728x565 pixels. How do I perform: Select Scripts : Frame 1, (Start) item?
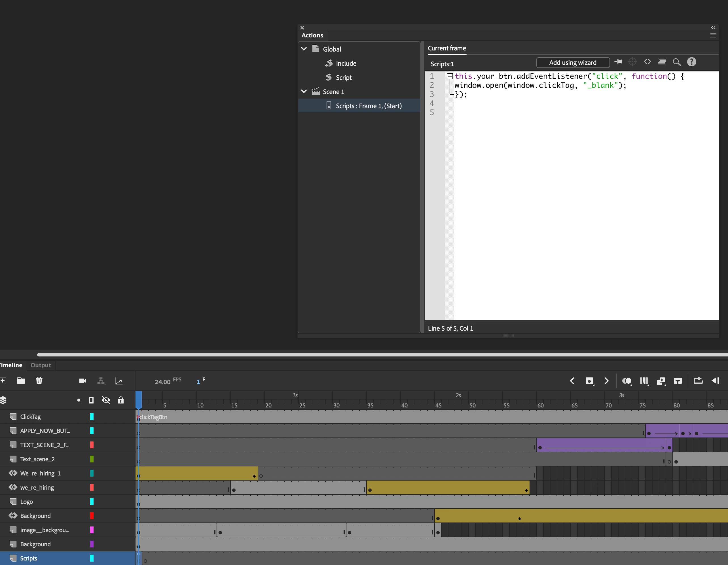click(368, 106)
